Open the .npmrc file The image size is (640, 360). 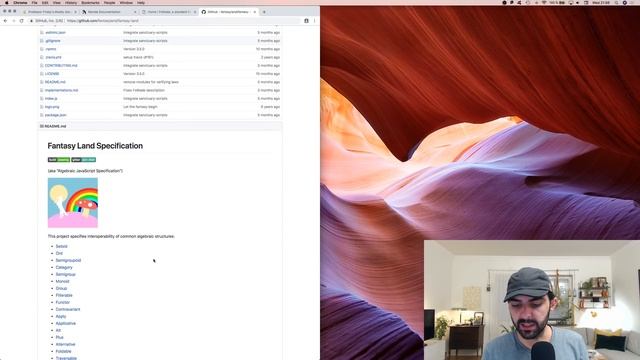click(x=51, y=49)
